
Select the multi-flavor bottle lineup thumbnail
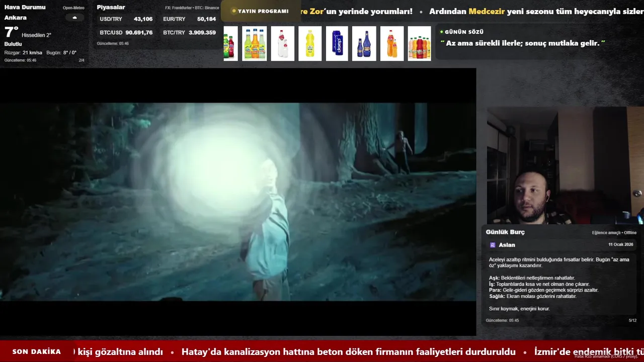(419, 44)
